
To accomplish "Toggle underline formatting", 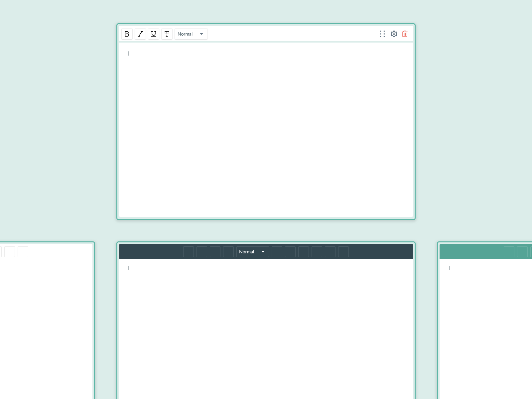I will (x=153, y=34).
